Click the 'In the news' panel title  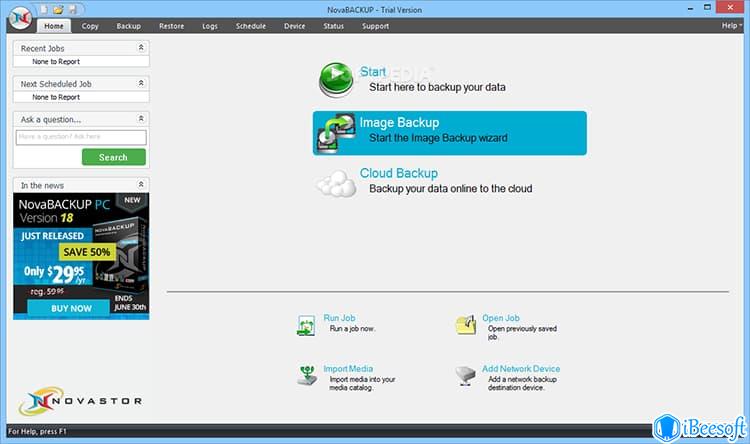[42, 185]
